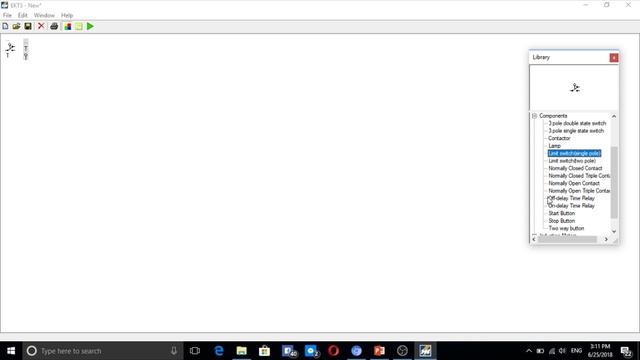The height and width of the screenshot is (360, 640).
Task: Open File Explorer from taskbar
Action: (x=242, y=351)
